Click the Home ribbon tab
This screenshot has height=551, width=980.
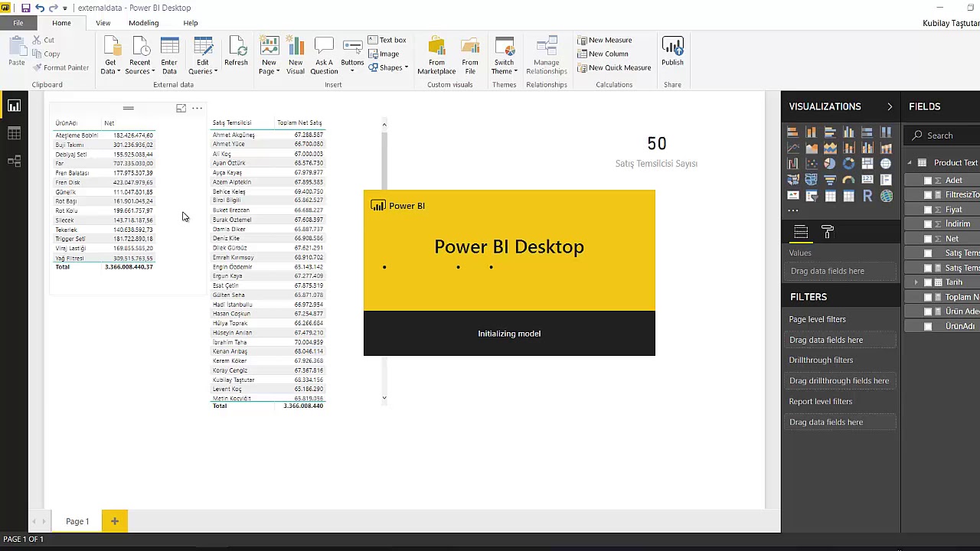[x=61, y=23]
